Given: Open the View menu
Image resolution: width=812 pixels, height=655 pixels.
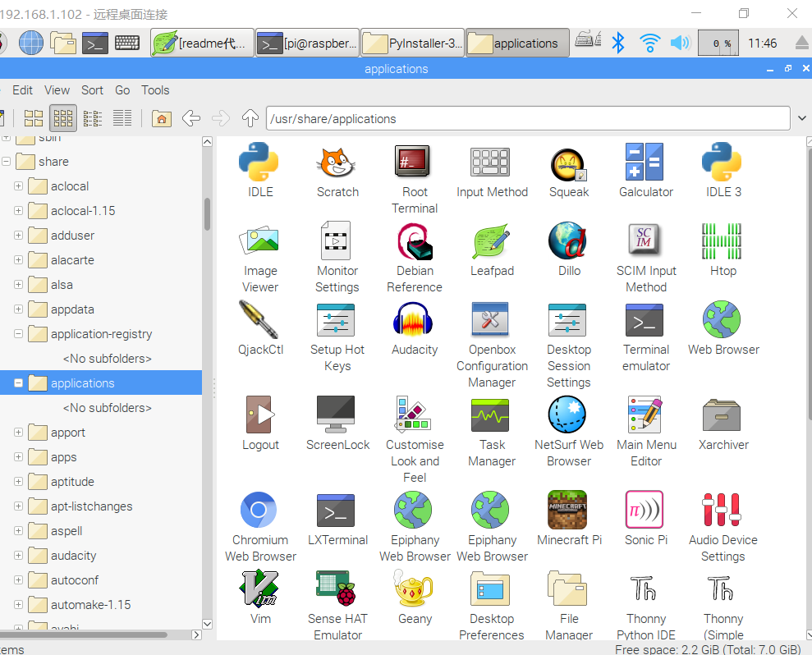Looking at the screenshot, I should 57,90.
